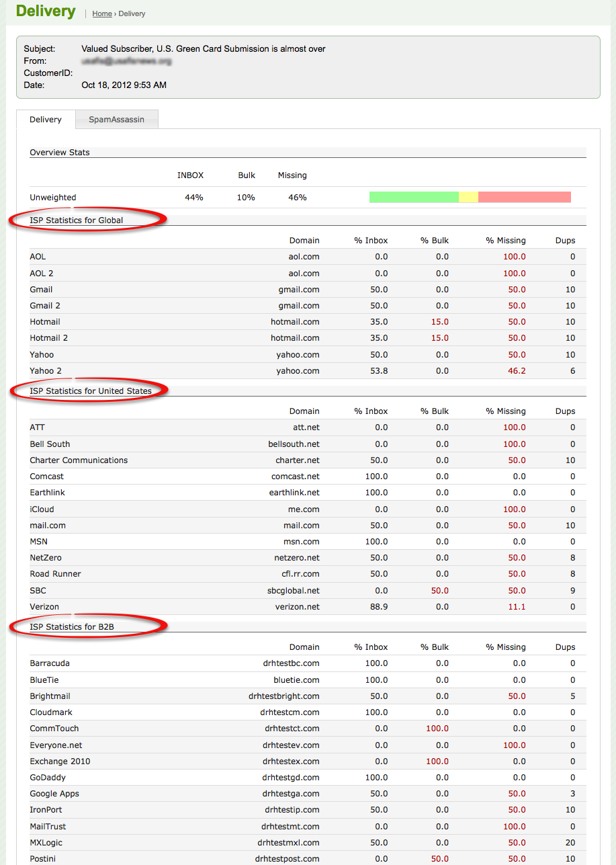Select the Delivery tab
The width and height of the screenshot is (616, 865).
coord(46,120)
